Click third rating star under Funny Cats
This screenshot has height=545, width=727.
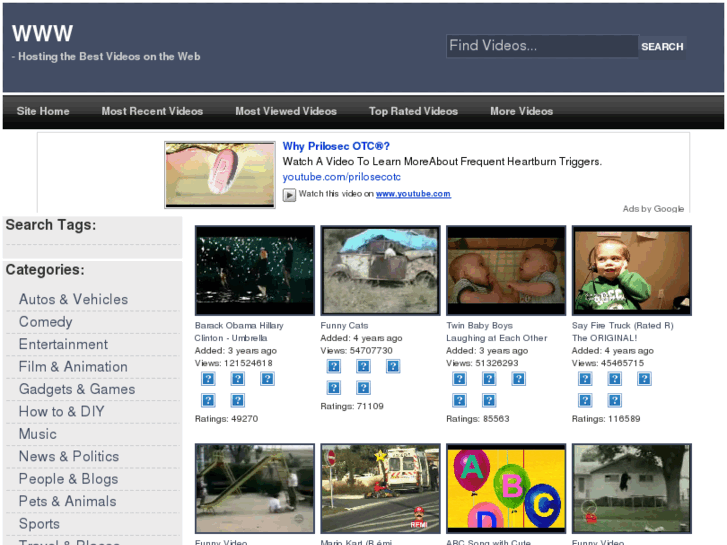pos(393,366)
